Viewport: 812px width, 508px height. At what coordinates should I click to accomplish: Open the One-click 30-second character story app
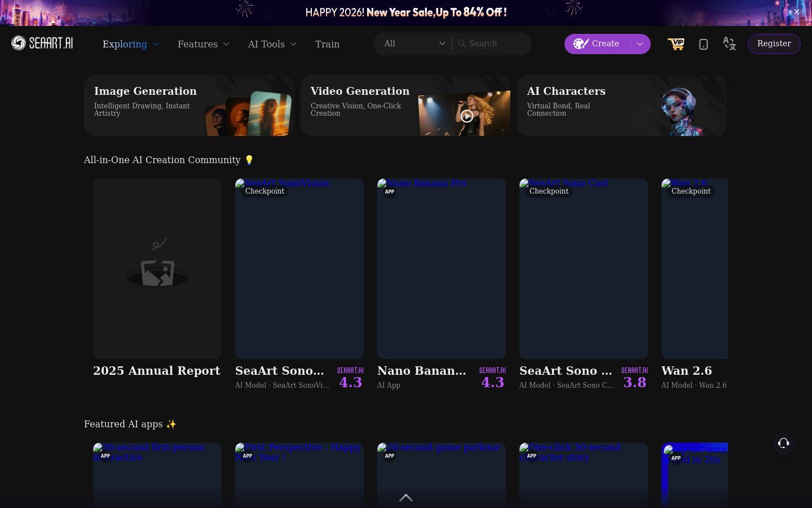click(x=584, y=475)
